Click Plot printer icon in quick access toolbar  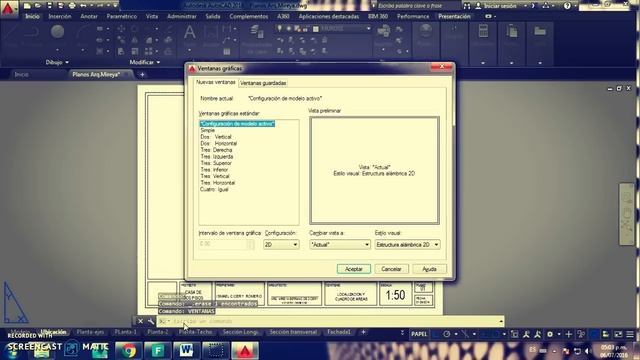click(x=72, y=6)
